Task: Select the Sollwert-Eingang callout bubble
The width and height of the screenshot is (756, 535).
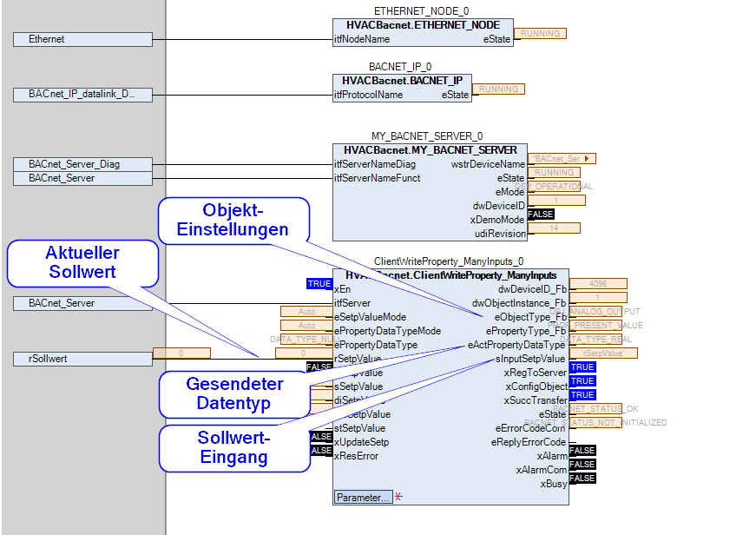Action: tap(234, 448)
